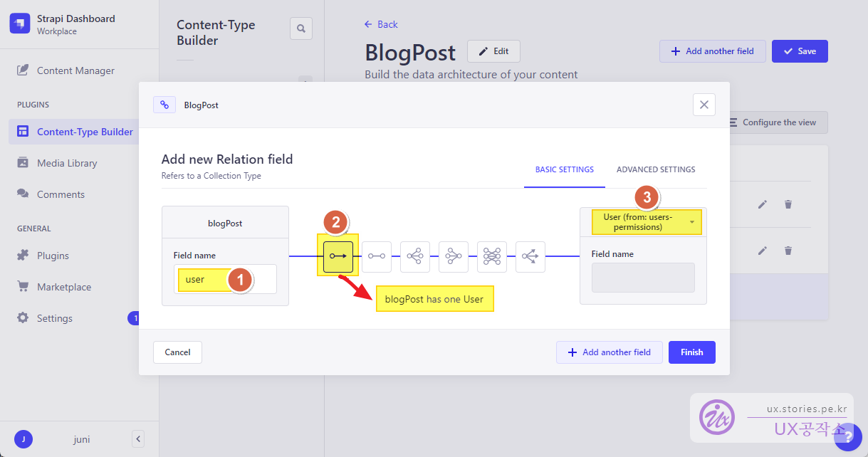
Task: Click the Media Library image icon
Action: click(x=23, y=163)
